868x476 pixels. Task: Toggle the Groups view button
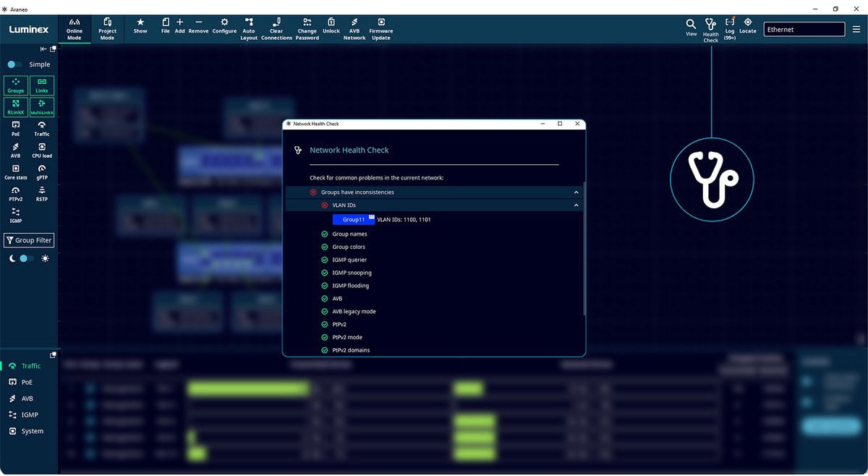(x=16, y=86)
